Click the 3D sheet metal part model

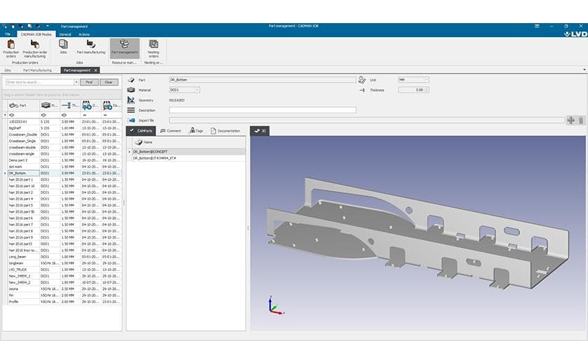coord(416,234)
